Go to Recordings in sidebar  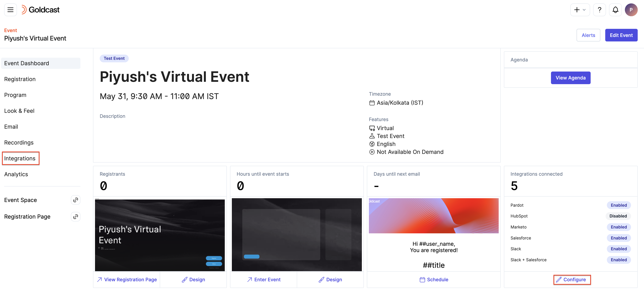pos(19,143)
